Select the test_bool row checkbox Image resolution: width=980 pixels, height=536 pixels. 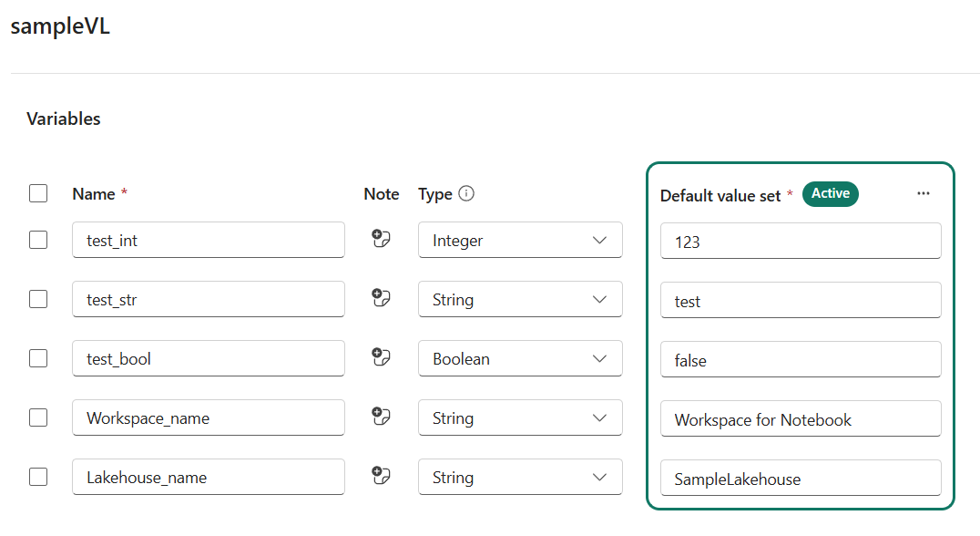click(x=38, y=358)
